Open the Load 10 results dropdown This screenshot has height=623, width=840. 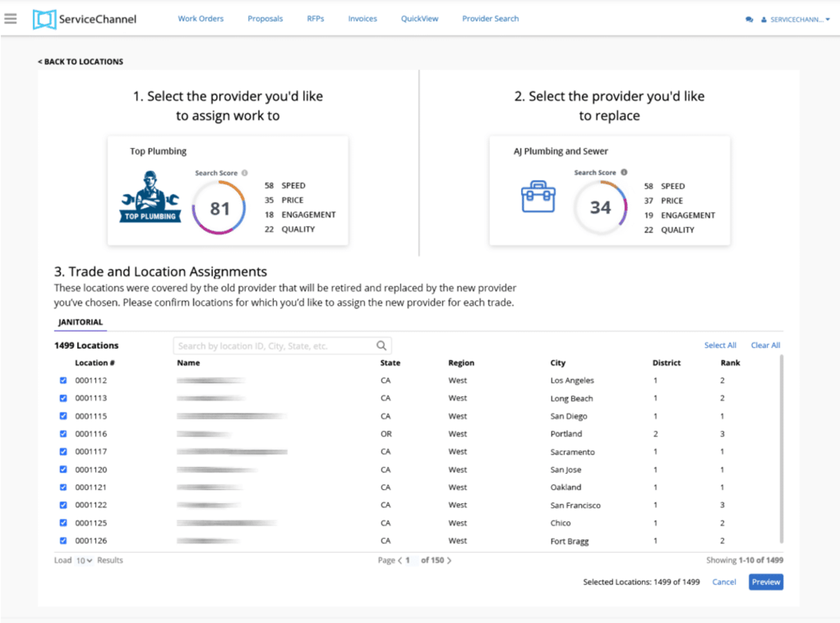pyautogui.click(x=84, y=560)
